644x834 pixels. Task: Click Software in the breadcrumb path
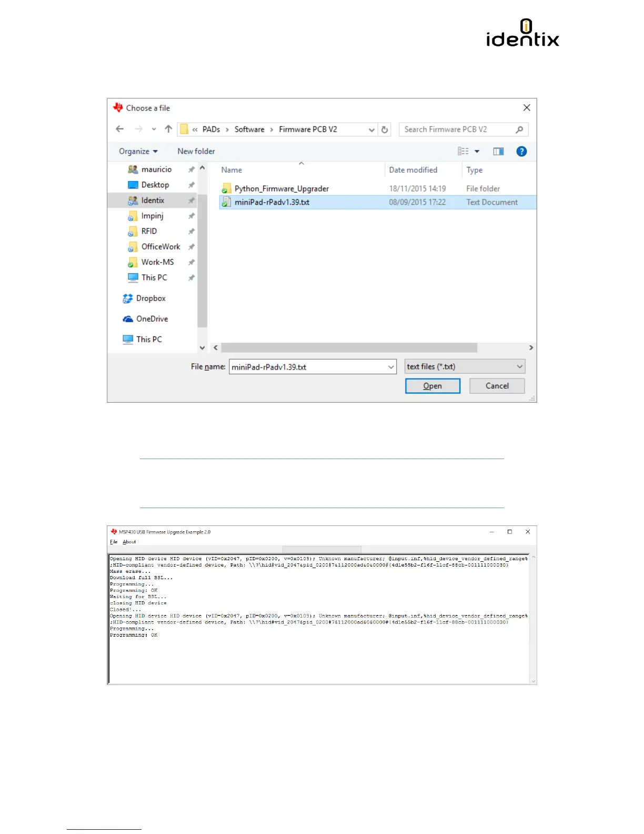tap(249, 130)
